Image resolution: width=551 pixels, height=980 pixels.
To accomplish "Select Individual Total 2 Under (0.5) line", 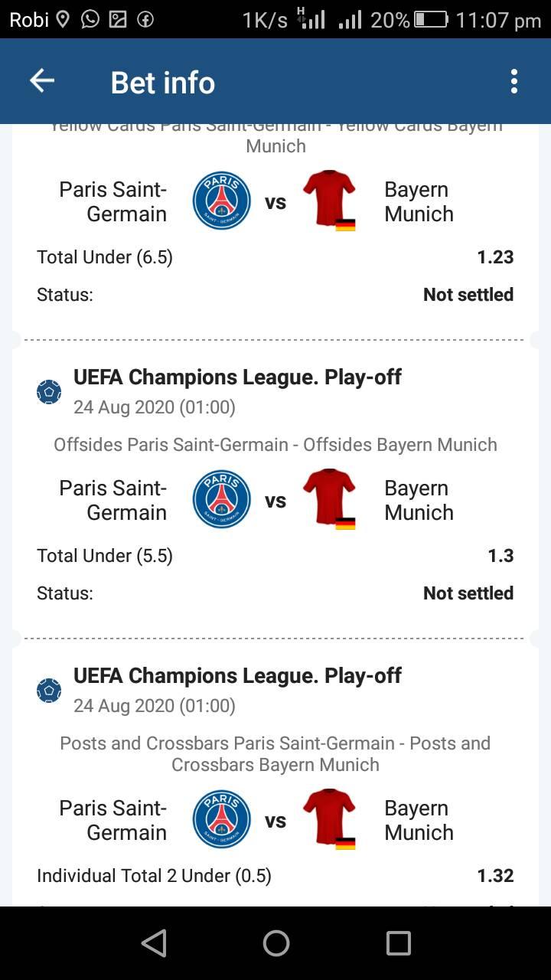I will pos(275,876).
